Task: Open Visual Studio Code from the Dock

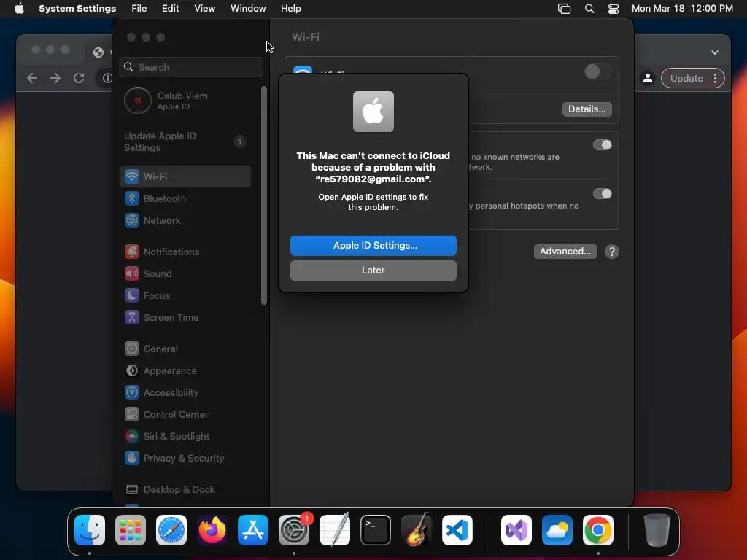Action: pos(457,530)
